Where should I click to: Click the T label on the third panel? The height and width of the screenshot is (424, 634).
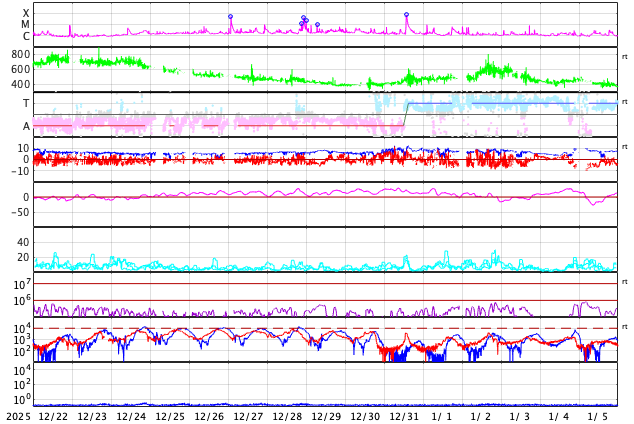tap(26, 103)
